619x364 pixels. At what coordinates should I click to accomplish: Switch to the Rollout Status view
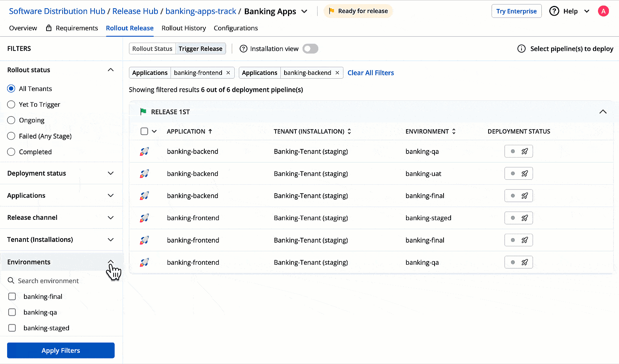(x=152, y=49)
